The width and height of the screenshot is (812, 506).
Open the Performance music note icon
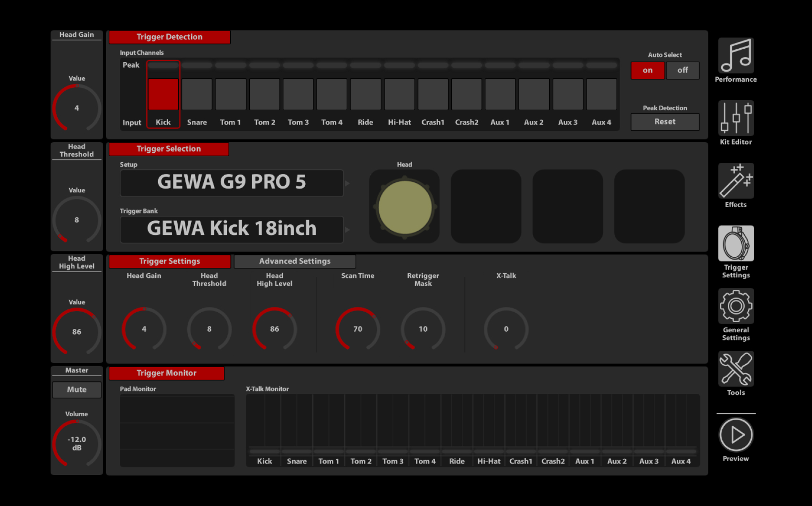click(x=736, y=56)
